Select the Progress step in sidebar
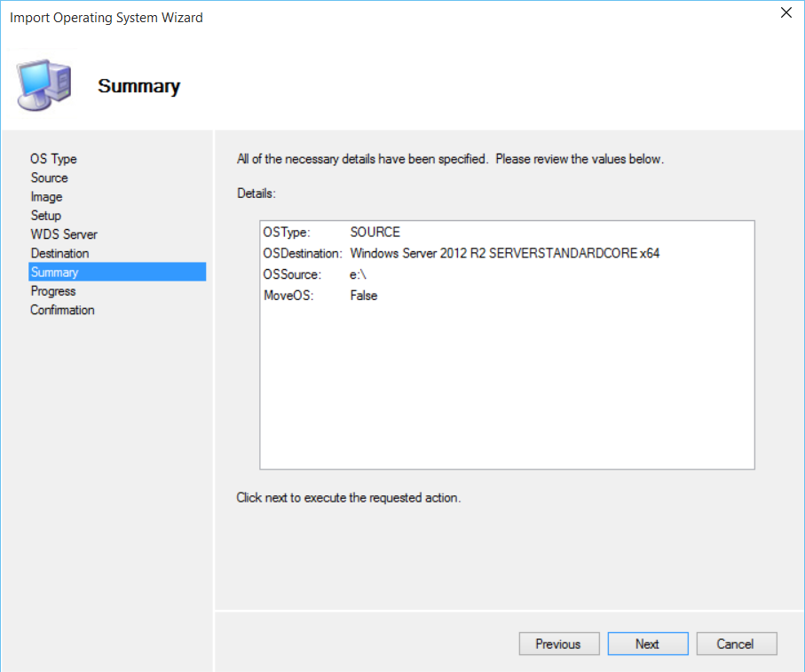805x672 pixels. (x=53, y=291)
